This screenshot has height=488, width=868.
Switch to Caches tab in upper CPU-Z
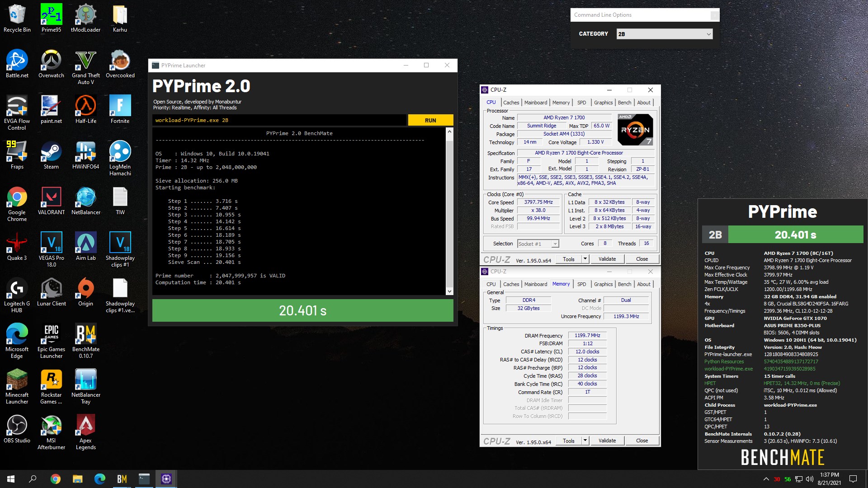(511, 103)
